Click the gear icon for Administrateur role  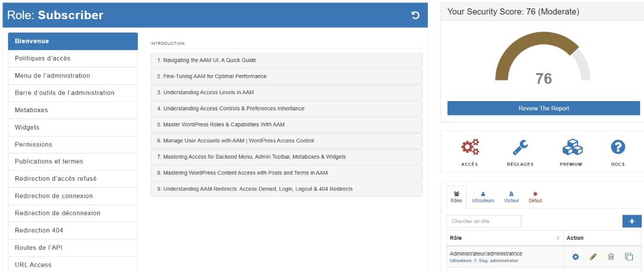tap(575, 256)
